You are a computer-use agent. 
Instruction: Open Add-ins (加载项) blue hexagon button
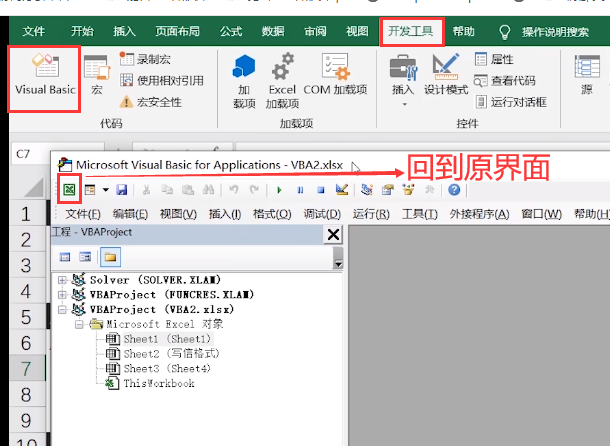click(244, 81)
